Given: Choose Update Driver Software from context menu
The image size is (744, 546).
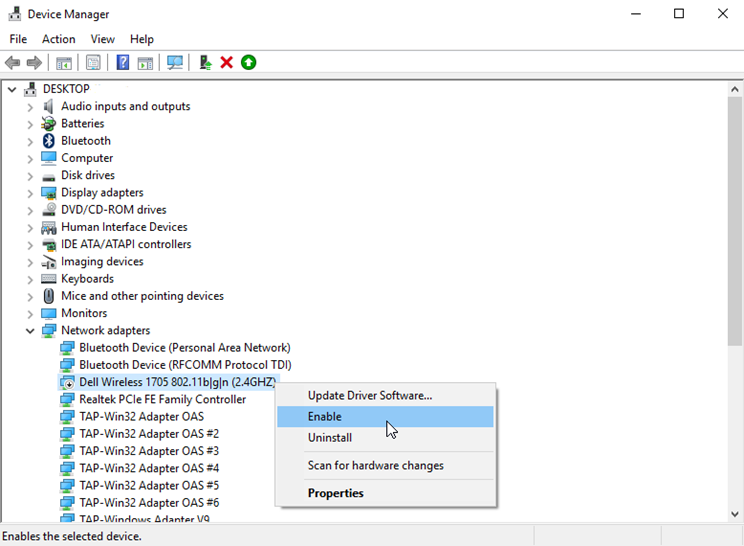Looking at the screenshot, I should [x=385, y=396].
